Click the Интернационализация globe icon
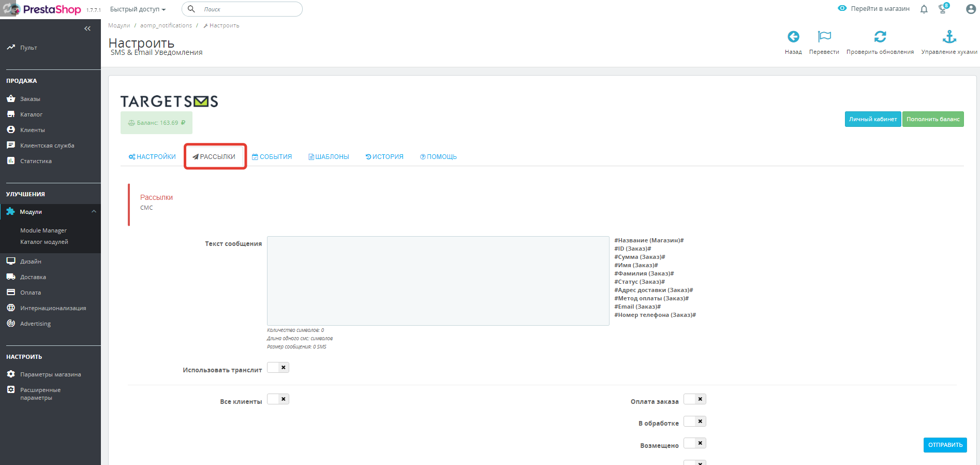This screenshot has width=980, height=465. 11,308
